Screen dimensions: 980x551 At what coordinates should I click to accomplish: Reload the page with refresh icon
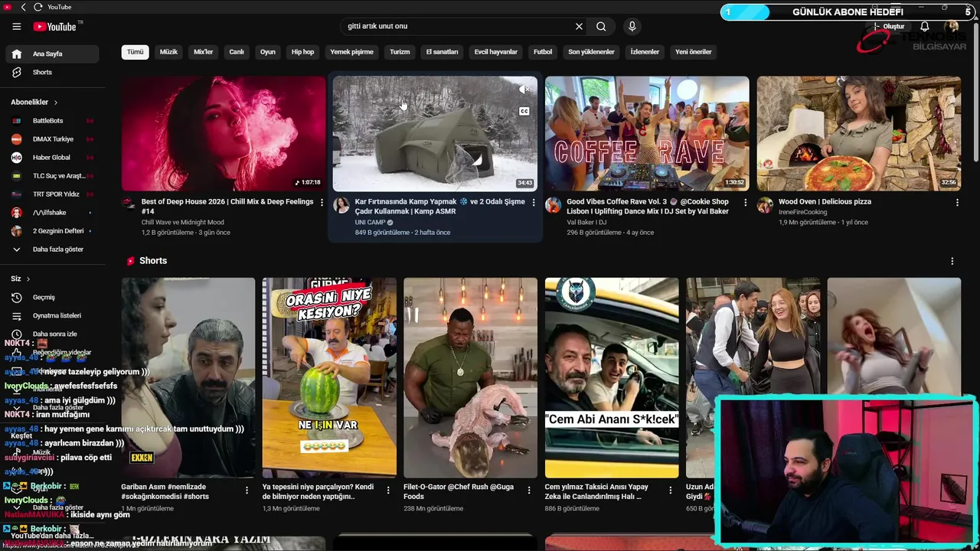tap(38, 7)
